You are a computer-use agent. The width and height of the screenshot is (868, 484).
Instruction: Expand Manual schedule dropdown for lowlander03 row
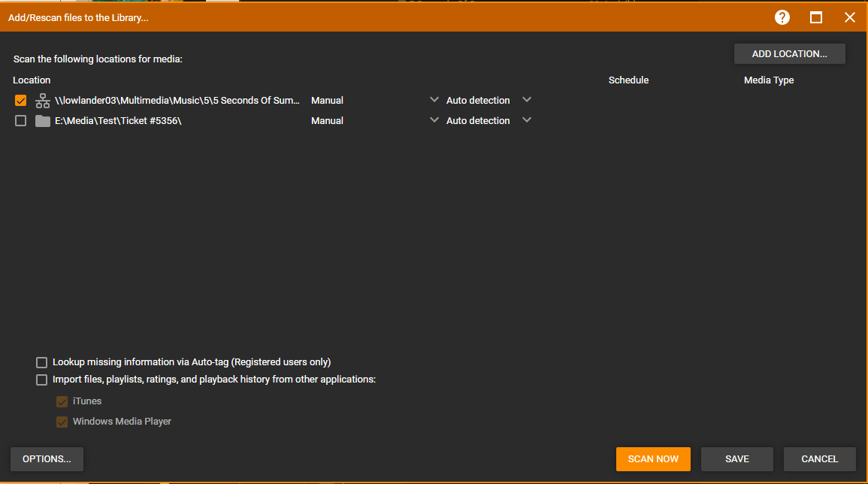(434, 100)
